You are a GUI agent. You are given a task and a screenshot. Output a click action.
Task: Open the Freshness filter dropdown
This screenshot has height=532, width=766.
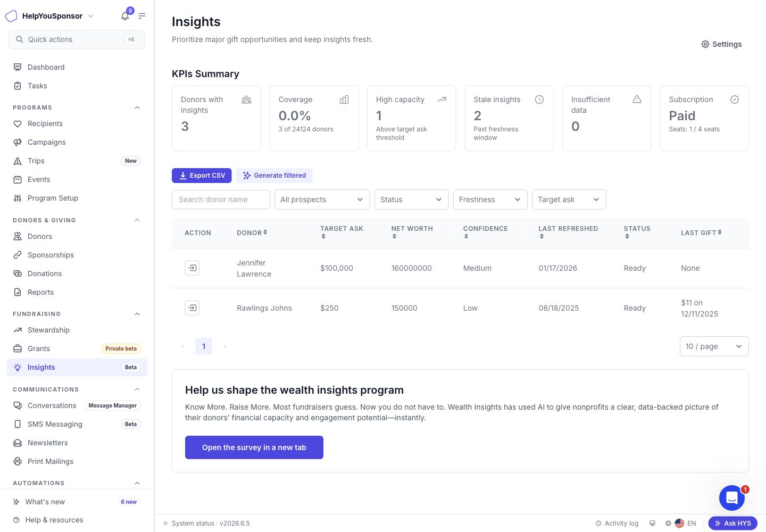click(x=490, y=199)
